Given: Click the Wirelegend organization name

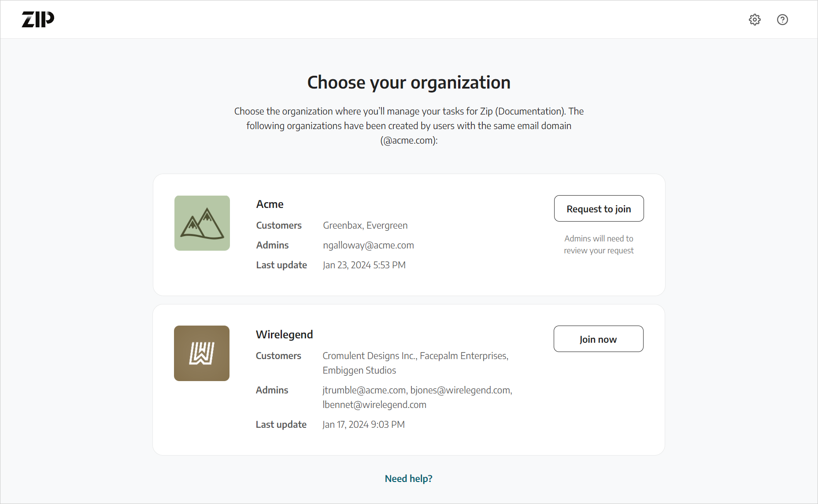Looking at the screenshot, I should 284,335.
